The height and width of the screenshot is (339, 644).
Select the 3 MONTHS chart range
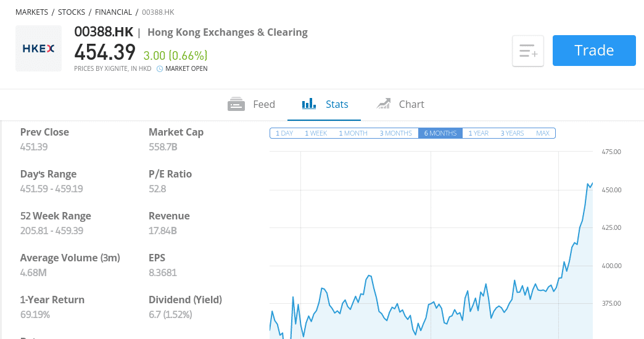[x=396, y=133]
